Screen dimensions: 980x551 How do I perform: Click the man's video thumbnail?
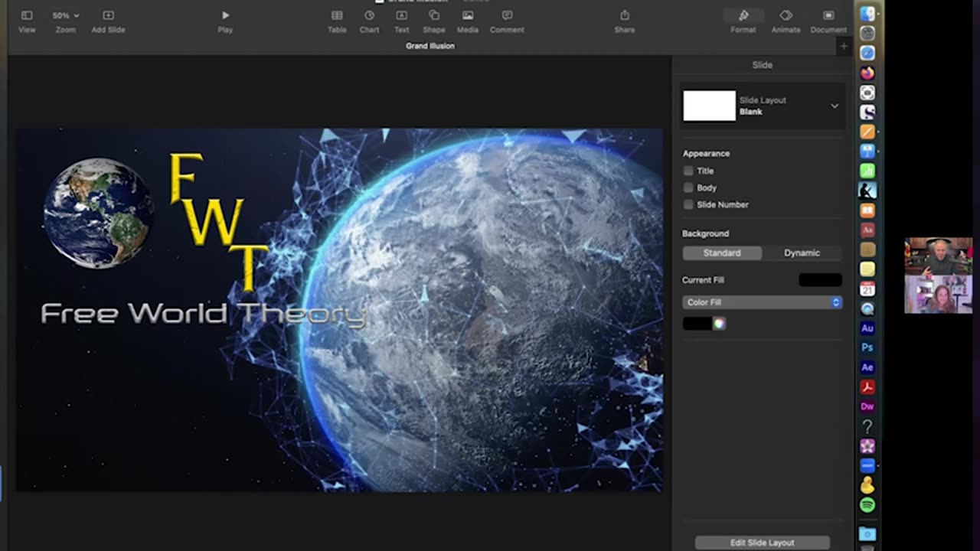[x=939, y=256]
